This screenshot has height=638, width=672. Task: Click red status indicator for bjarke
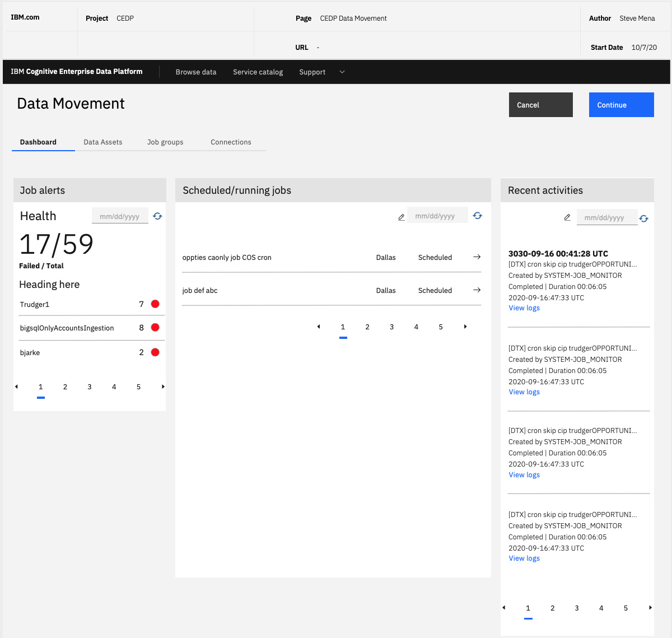coord(155,352)
